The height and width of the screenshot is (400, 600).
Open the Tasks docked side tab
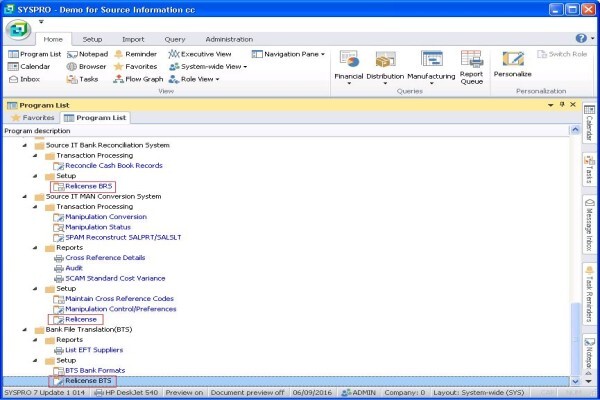click(x=589, y=169)
